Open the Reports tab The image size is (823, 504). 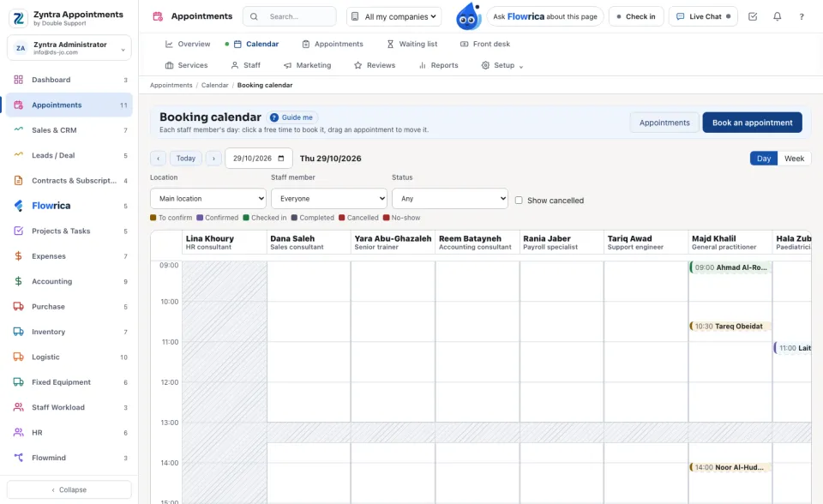438,65
